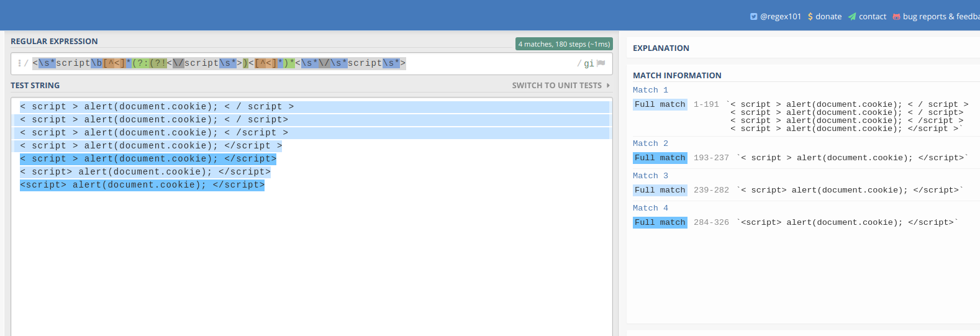Click the bug reports icon

pyautogui.click(x=896, y=17)
